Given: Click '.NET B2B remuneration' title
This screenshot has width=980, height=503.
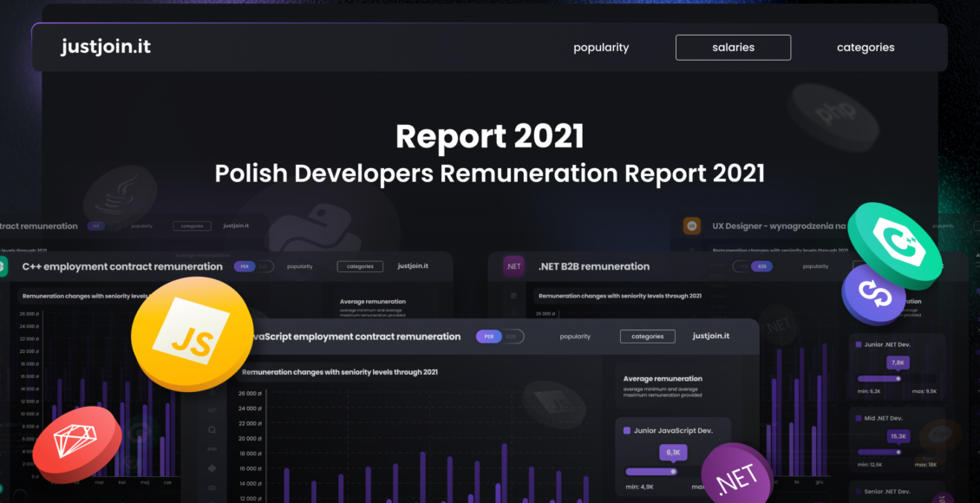Looking at the screenshot, I should click(594, 267).
